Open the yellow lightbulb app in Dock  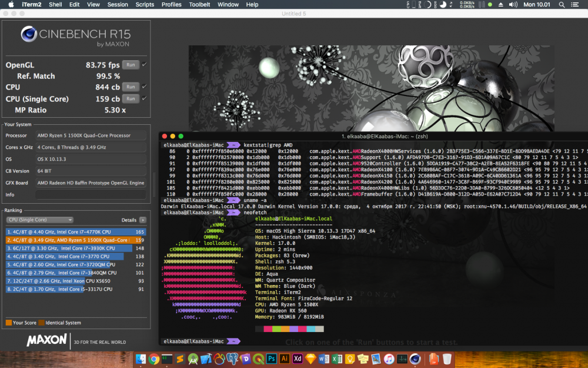coord(350,359)
